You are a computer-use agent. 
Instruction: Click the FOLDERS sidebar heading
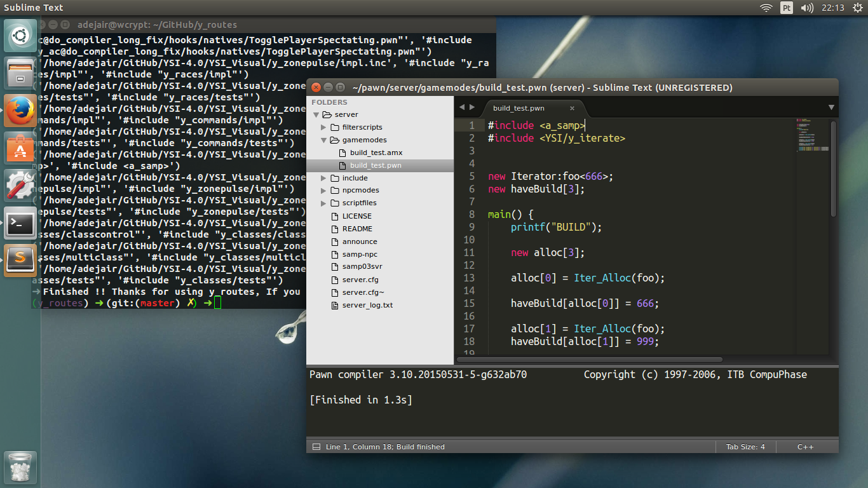pyautogui.click(x=330, y=102)
